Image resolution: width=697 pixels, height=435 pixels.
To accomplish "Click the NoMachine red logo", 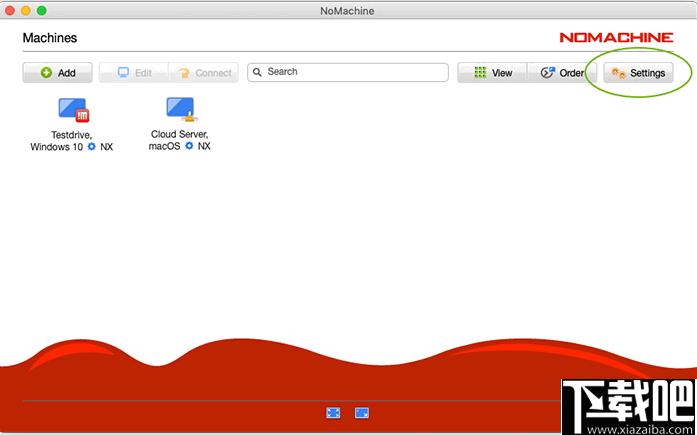I will point(616,37).
